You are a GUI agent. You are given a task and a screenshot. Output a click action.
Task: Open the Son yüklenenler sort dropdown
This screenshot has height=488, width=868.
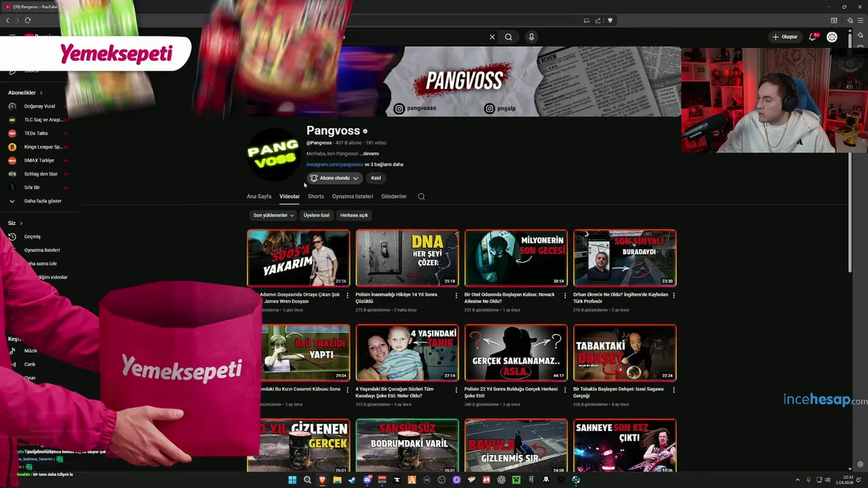pyautogui.click(x=273, y=216)
